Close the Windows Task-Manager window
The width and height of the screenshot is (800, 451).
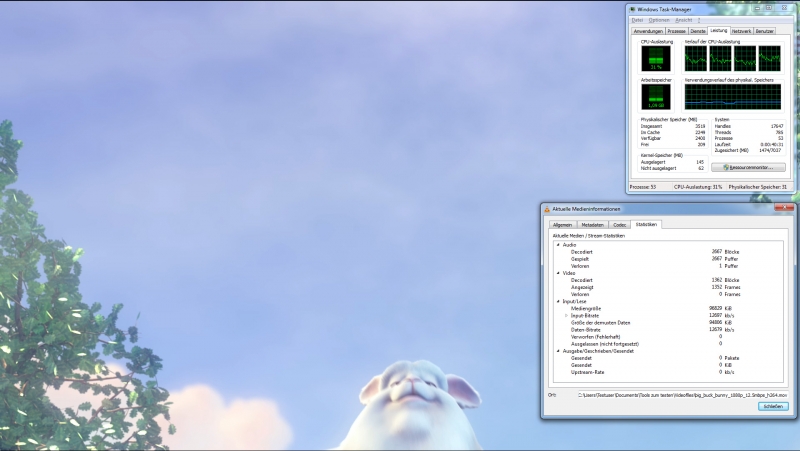tap(784, 8)
